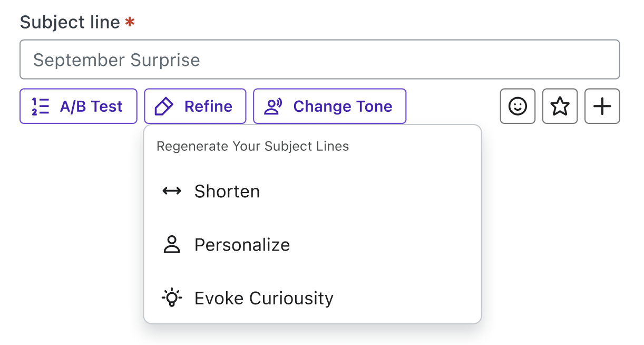Select the lightbulb icon beside Evoke Curiousity
Image resolution: width=644 pixels, height=345 pixels.
(171, 298)
